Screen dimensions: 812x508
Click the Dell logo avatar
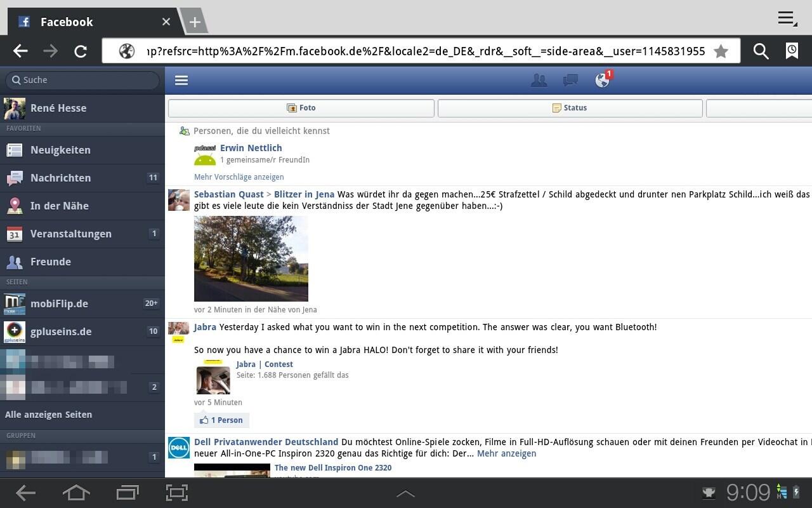tap(179, 447)
